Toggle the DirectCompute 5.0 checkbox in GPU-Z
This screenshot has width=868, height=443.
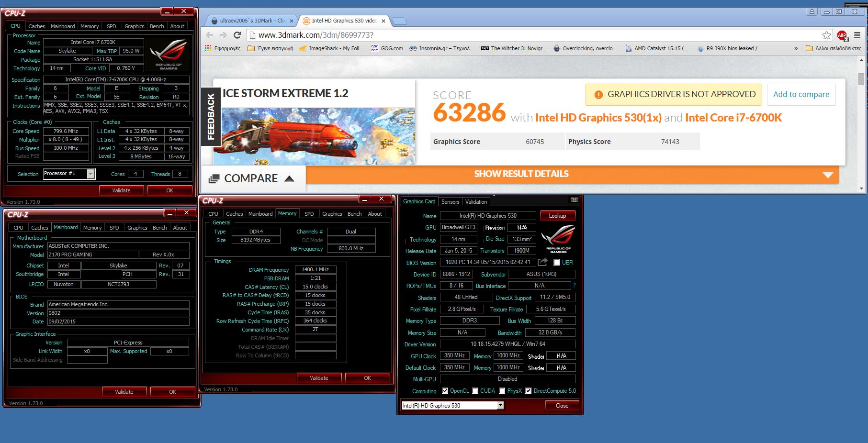click(x=529, y=391)
